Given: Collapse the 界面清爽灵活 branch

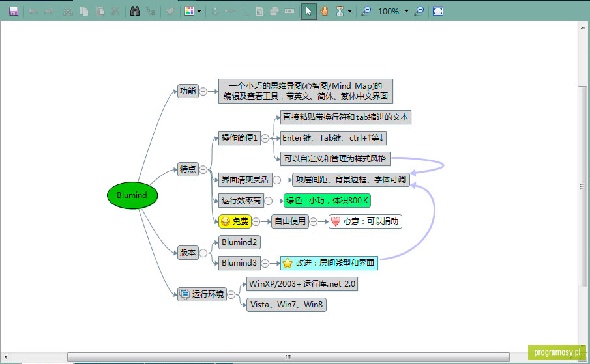Looking at the screenshot, I should pos(276,180).
